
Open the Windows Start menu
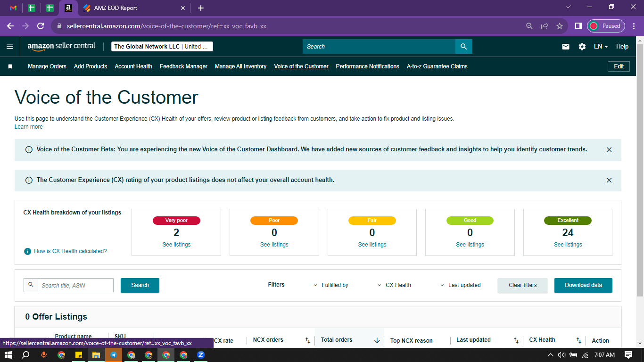tap(8, 355)
